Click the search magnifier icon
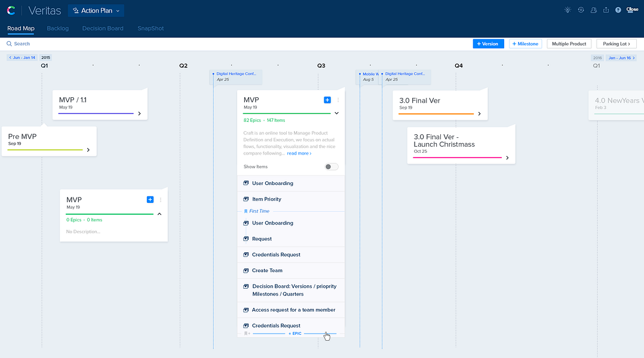Viewport: 644px width, 358px height. point(9,44)
